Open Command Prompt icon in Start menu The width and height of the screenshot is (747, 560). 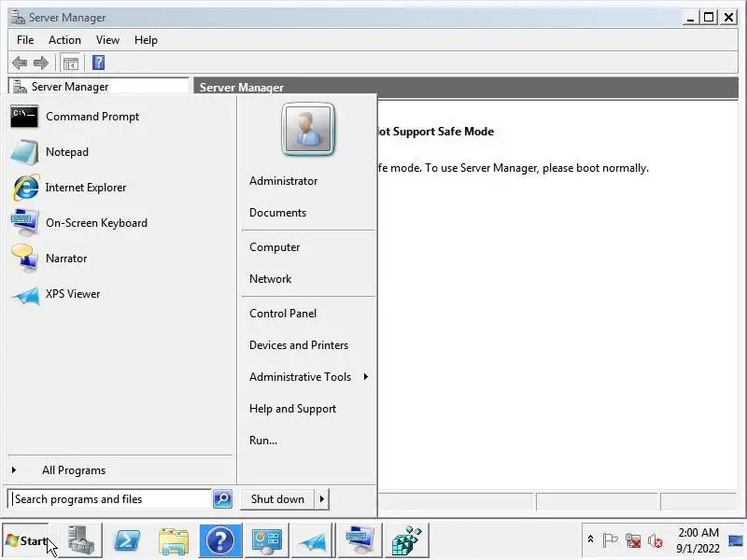click(24, 117)
